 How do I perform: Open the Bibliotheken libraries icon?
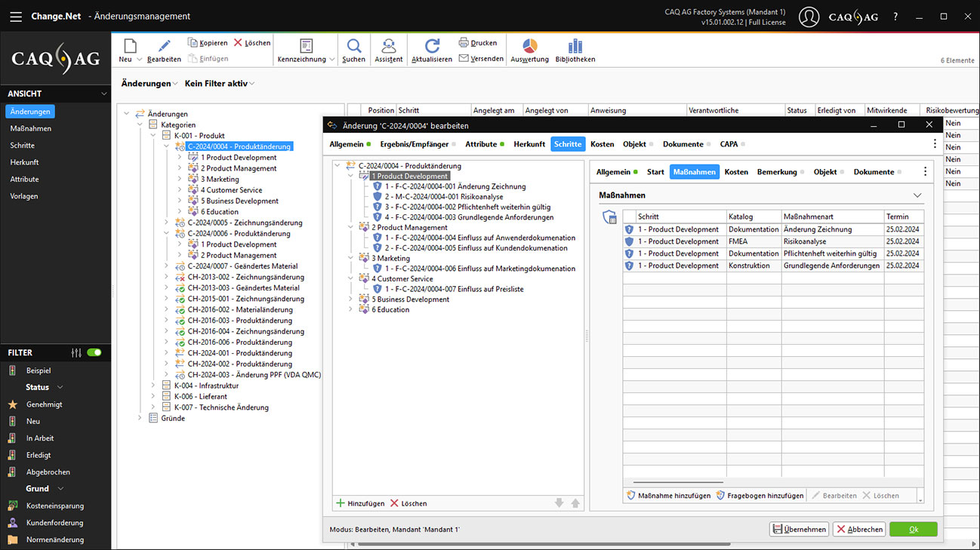pos(575,47)
